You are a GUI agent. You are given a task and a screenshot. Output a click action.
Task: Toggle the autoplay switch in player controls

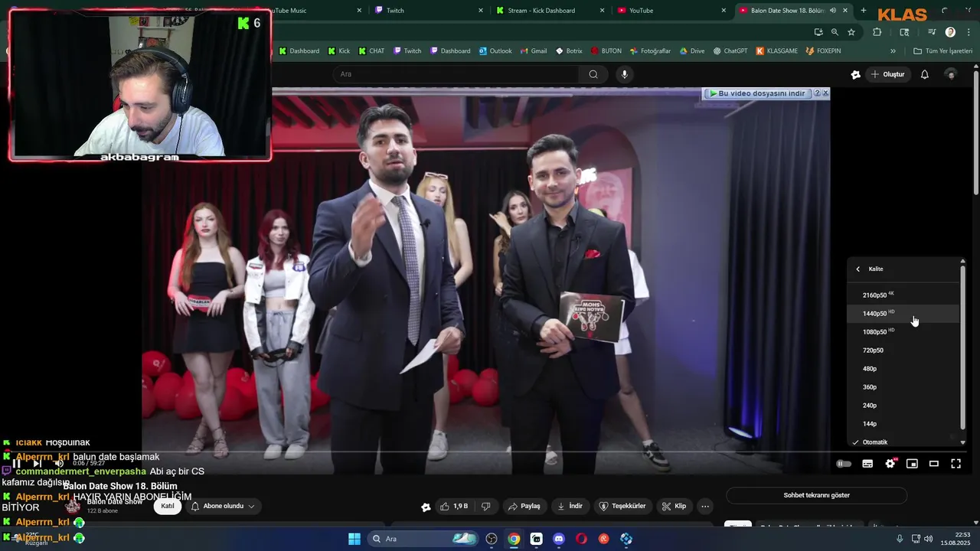tap(844, 463)
